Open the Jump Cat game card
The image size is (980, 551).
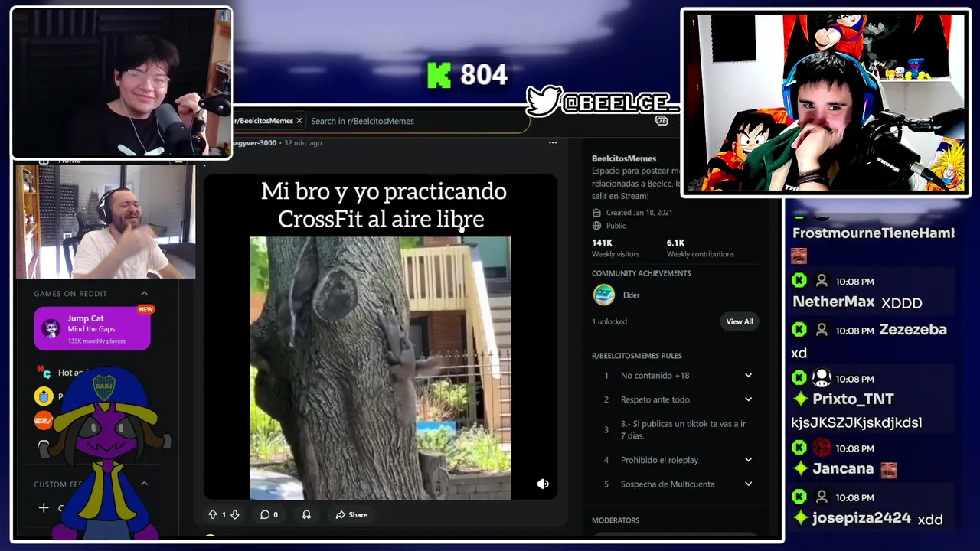(92, 329)
